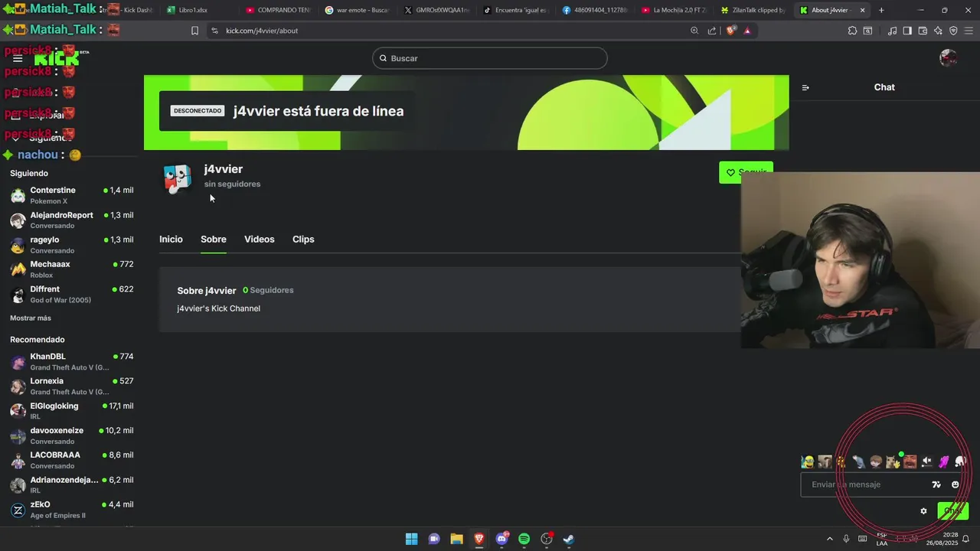980x551 pixels.
Task: Open rageylo channel in sidebar
Action: 72,245
